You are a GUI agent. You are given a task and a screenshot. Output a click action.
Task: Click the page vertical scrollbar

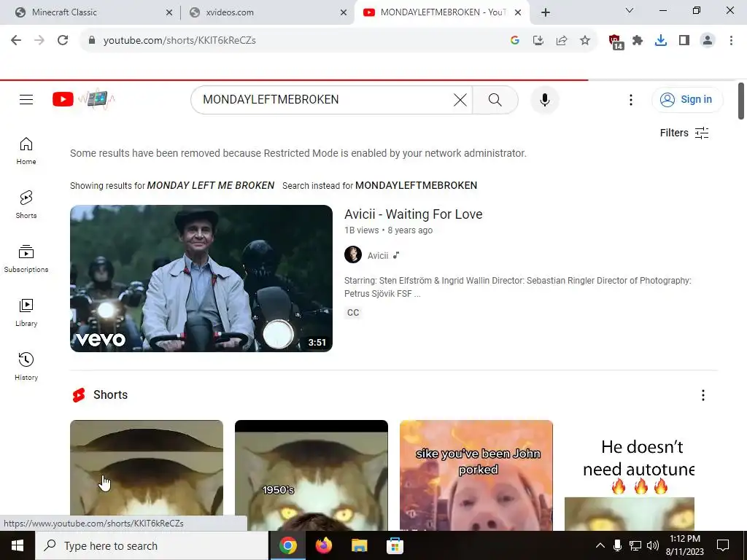(741, 101)
